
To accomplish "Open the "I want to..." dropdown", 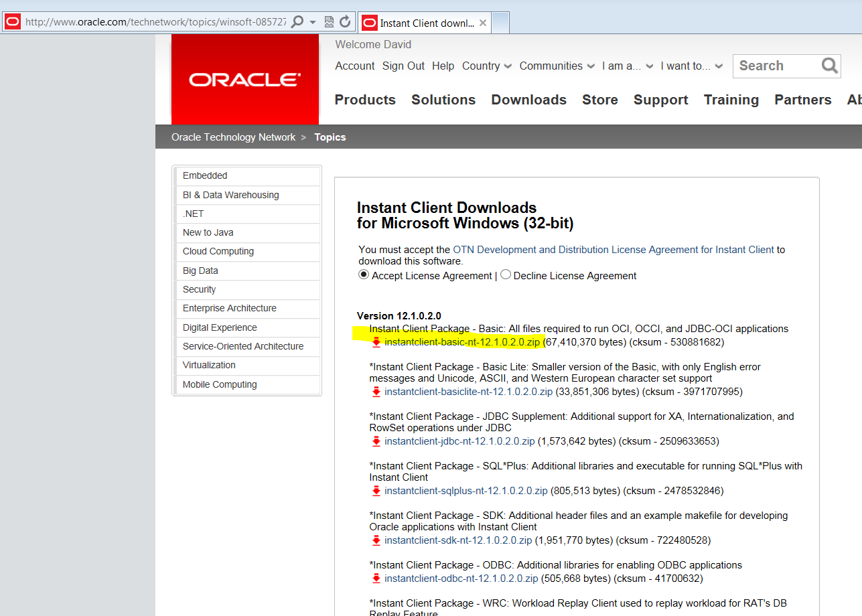I will pos(692,66).
